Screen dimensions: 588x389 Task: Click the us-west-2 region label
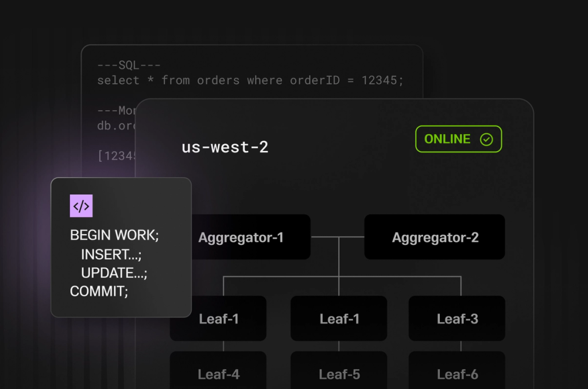coord(225,147)
